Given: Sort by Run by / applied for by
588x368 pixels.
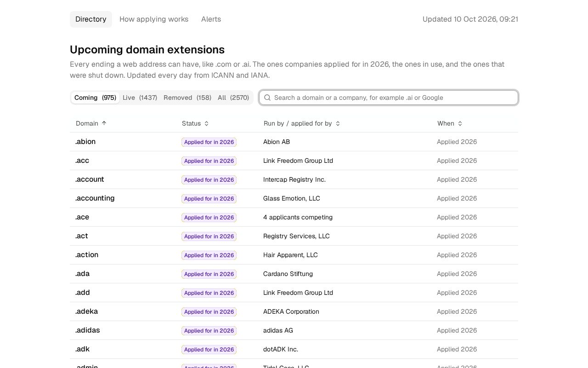Looking at the screenshot, I should (302, 123).
